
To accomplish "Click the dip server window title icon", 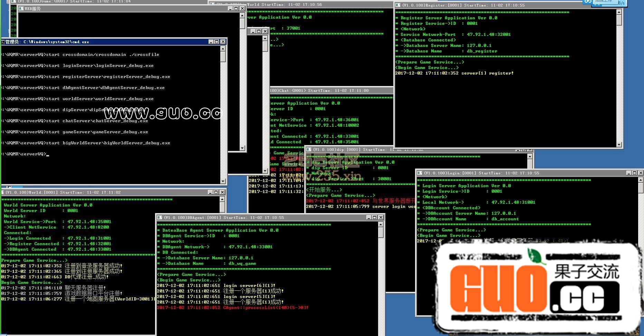I will tap(309, 150).
